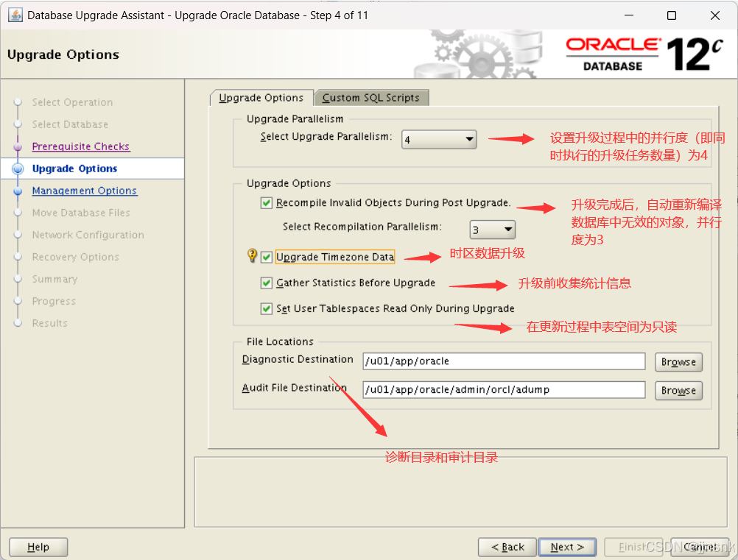Click Browse for Audit File Destination
Viewport: 738px width, 560px height.
(x=678, y=390)
